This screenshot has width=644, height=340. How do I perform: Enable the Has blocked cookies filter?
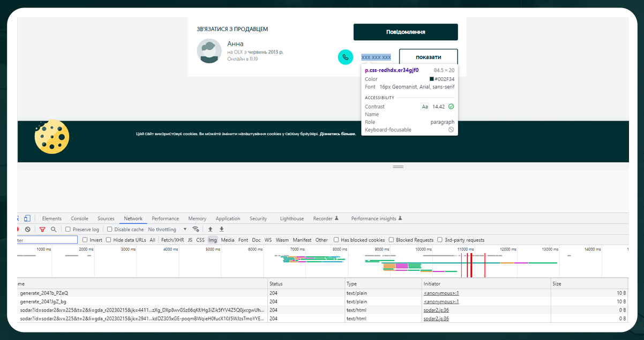pyautogui.click(x=336, y=240)
